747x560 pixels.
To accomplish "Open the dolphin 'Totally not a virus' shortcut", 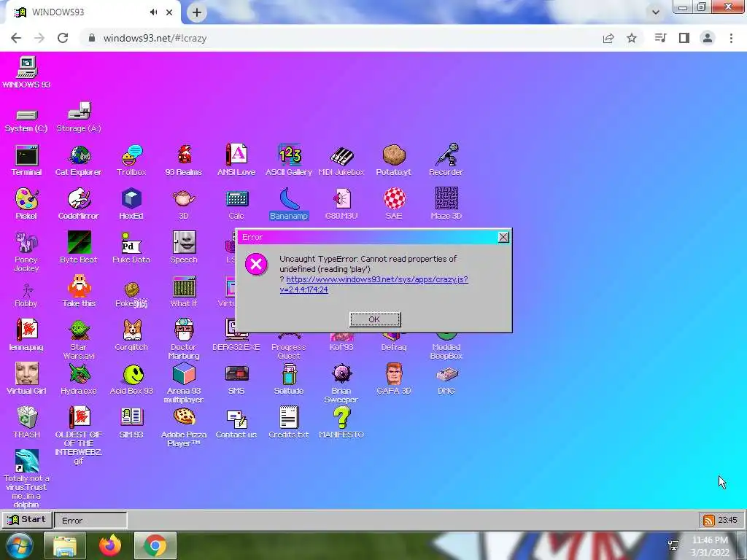I will coord(27,461).
